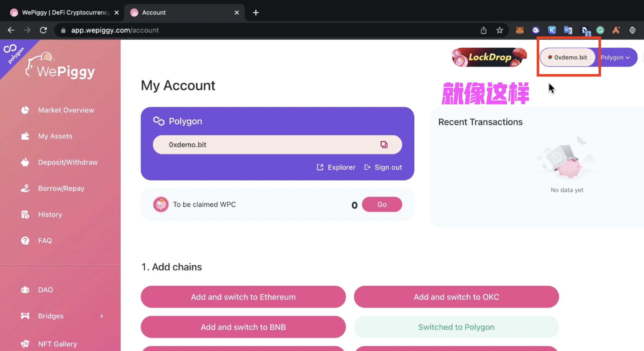This screenshot has width=644, height=351.
Task: Open DAO governance section
Action: 45,290
